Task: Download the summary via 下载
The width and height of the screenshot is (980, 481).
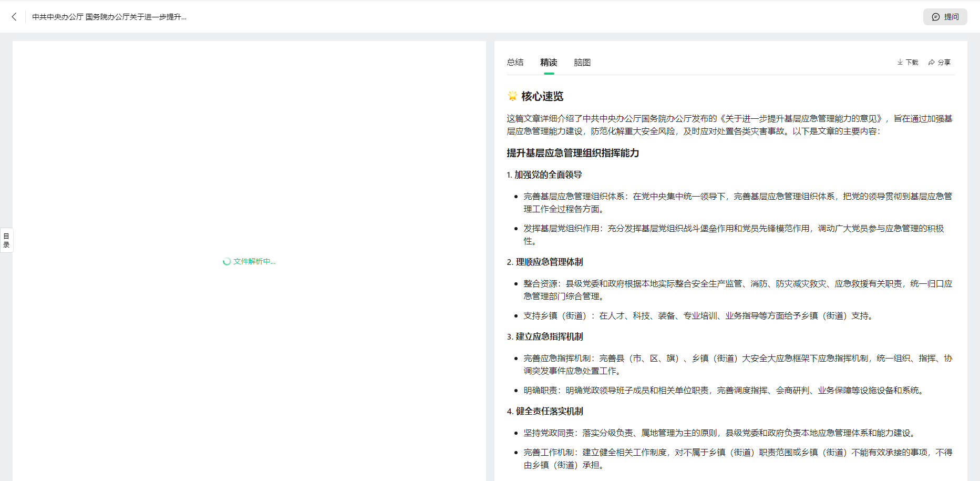Action: coord(907,63)
